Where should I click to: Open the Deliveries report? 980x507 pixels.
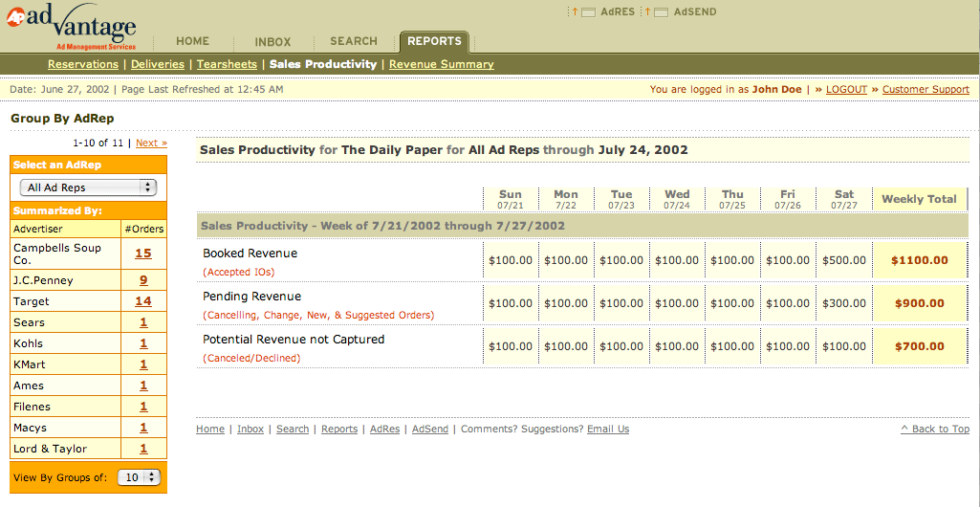point(158,64)
